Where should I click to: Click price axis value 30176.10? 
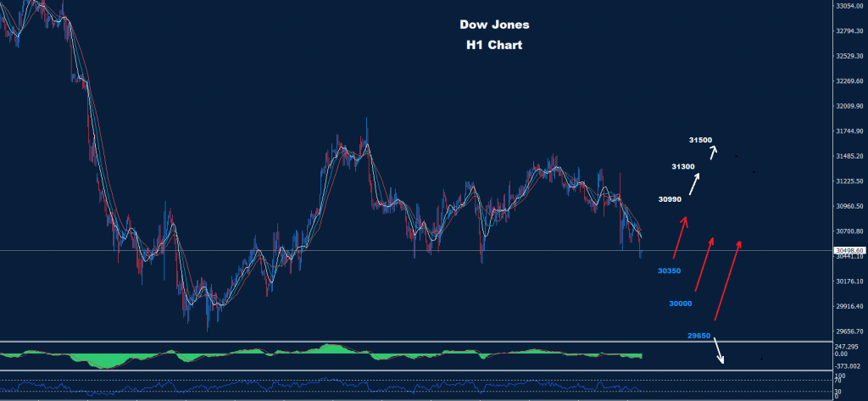[x=849, y=281]
